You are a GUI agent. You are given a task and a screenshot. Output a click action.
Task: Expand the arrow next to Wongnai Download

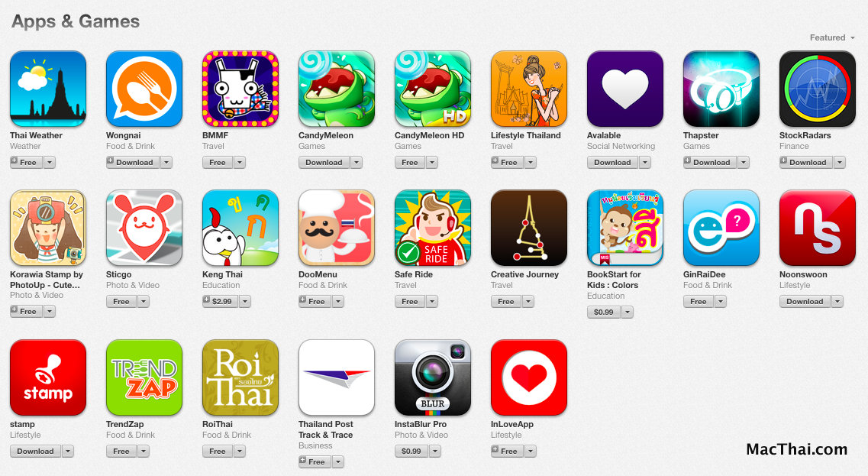pyautogui.click(x=166, y=163)
